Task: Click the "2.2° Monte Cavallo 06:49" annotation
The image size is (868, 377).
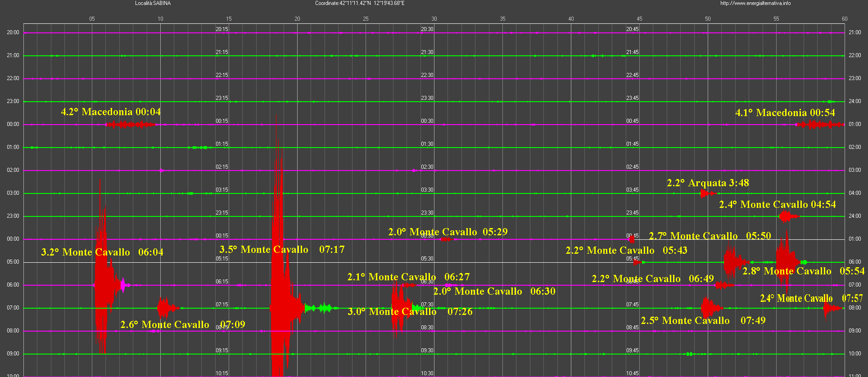Action: pos(653,278)
